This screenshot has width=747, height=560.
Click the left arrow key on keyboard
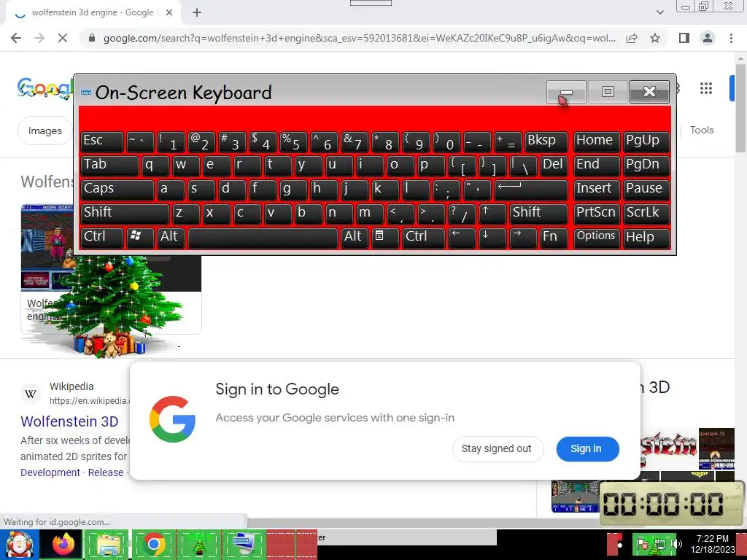(462, 237)
